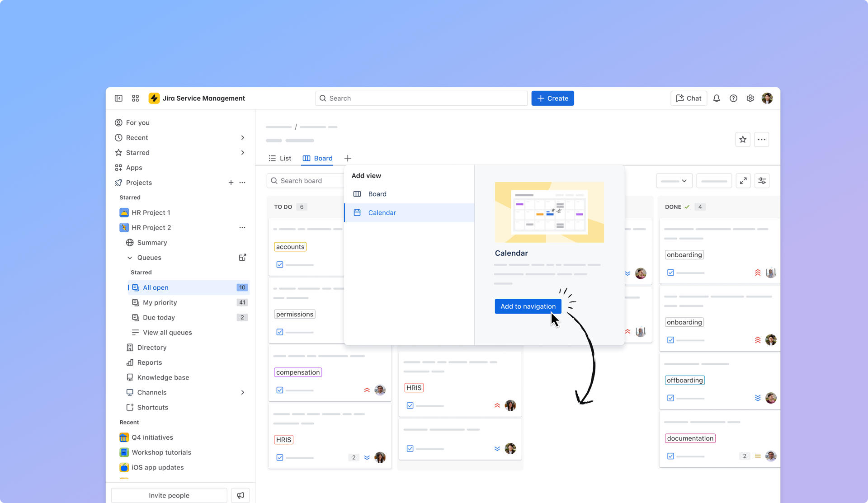Add a new project with the plus icon
868x503 pixels.
231,183
